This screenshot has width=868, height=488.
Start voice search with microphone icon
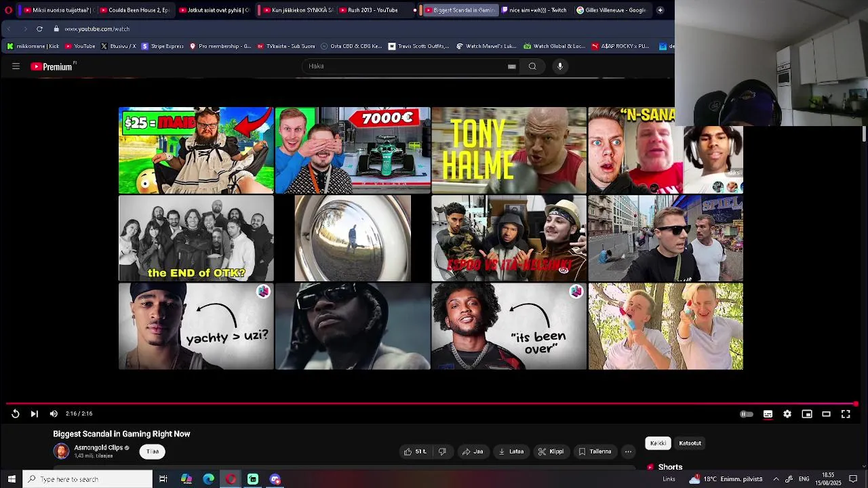560,66
